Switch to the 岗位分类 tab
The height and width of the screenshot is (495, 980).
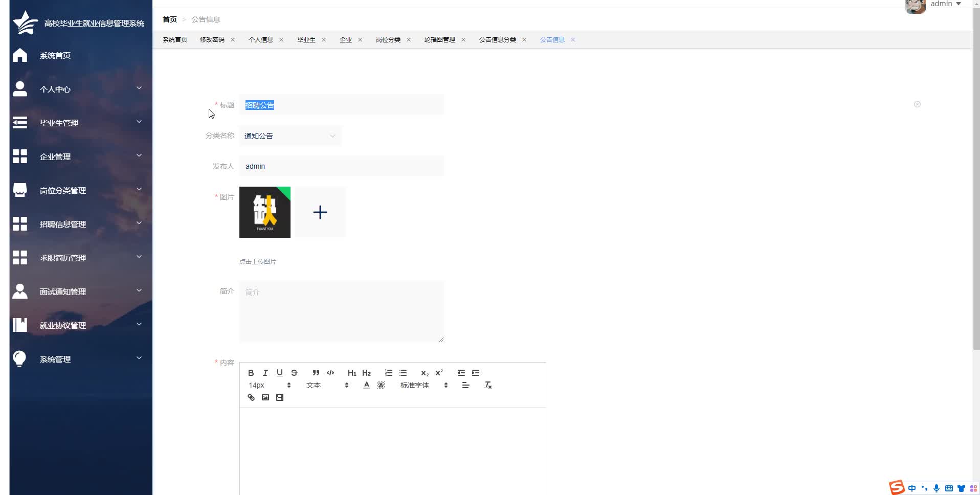click(388, 40)
